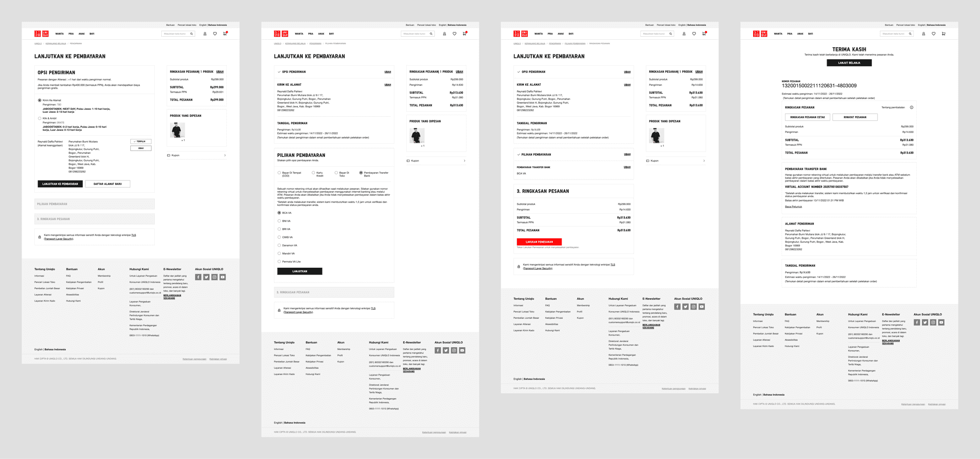The width and height of the screenshot is (980, 459).
Task: Click Lanjut Belanja button
Action: pos(849,63)
